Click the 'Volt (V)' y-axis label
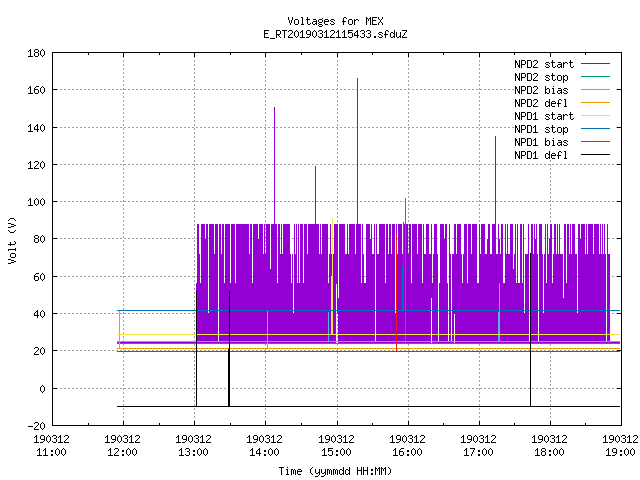The width and height of the screenshot is (640, 480). point(13,240)
